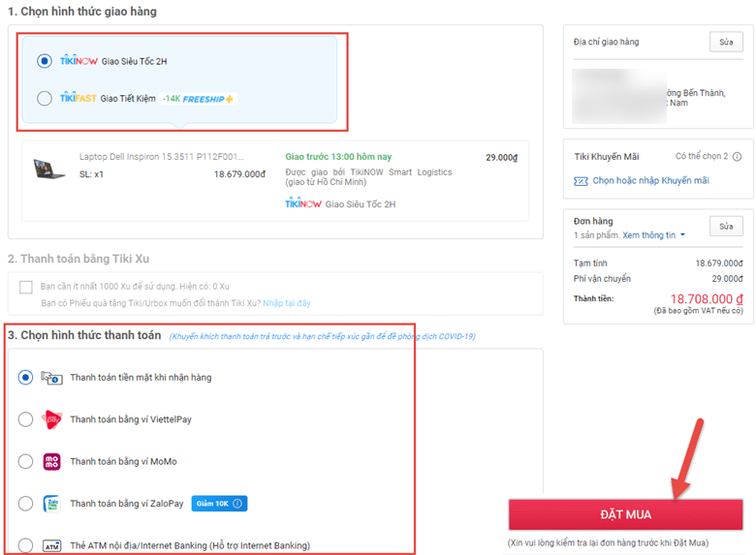Click the 'Thanh toán tiền mặt khi nhận hàng' label
This screenshot has width=756, height=555.
(141, 377)
